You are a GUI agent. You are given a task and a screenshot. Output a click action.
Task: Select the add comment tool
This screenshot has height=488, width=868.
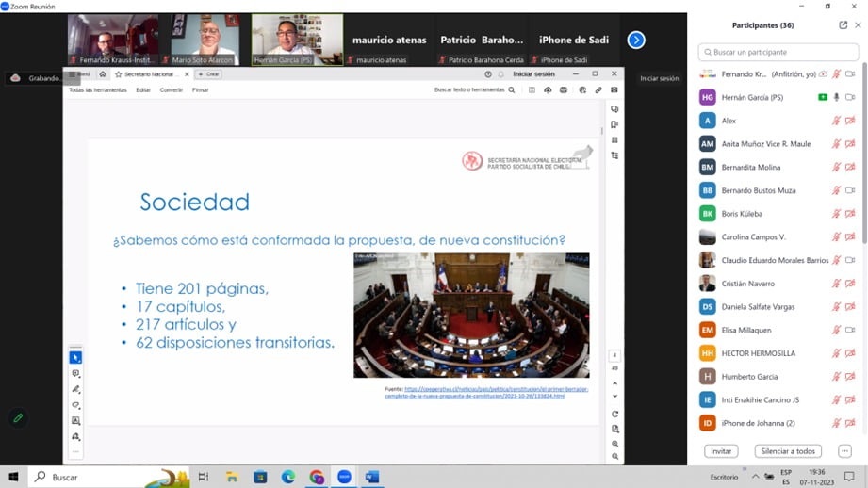tap(76, 374)
